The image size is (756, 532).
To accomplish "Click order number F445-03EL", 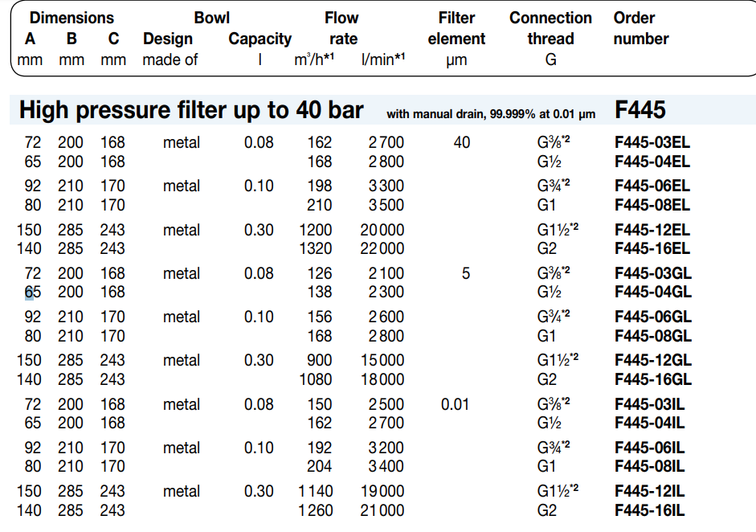I will pos(652,143).
